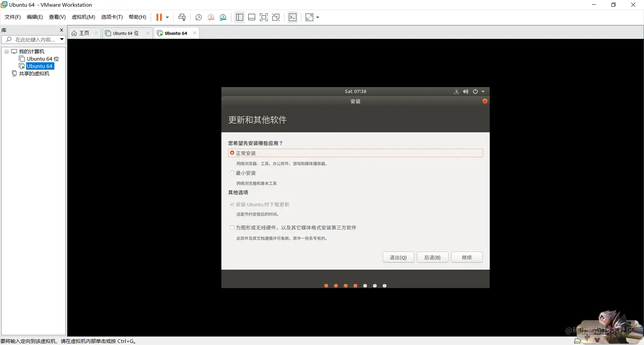644x345 pixels.
Task: Open the snapshot manager wrench icon
Action: pos(223,17)
